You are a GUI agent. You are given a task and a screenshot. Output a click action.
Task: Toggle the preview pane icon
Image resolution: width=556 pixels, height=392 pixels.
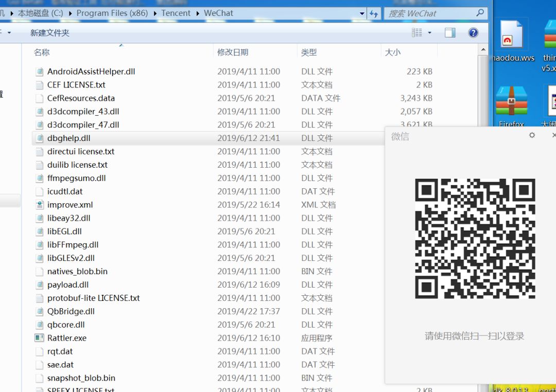[450, 33]
